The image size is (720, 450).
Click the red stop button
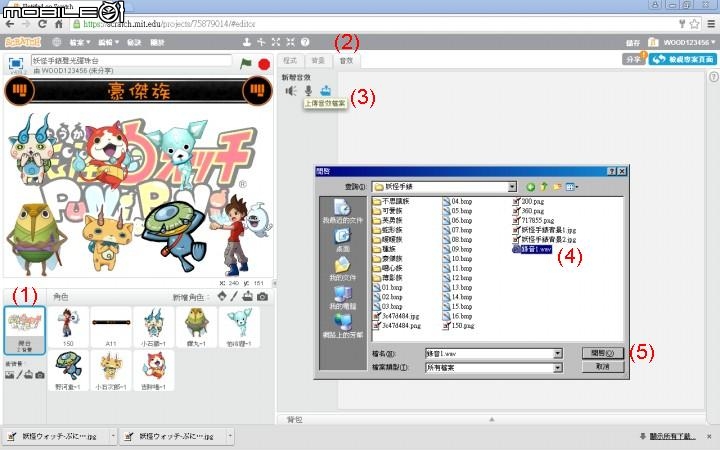(x=264, y=64)
